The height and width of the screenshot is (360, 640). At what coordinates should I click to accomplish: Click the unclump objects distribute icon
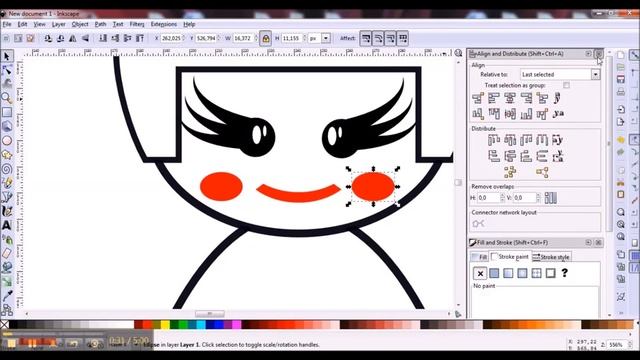(542, 172)
